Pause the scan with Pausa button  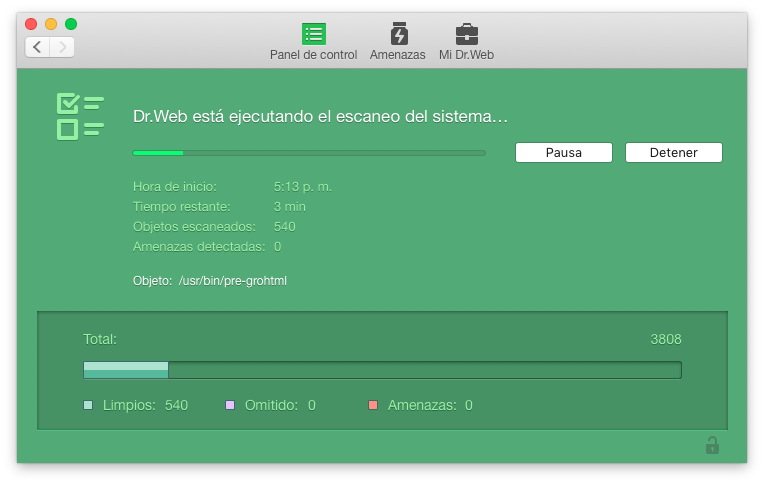pyautogui.click(x=564, y=153)
